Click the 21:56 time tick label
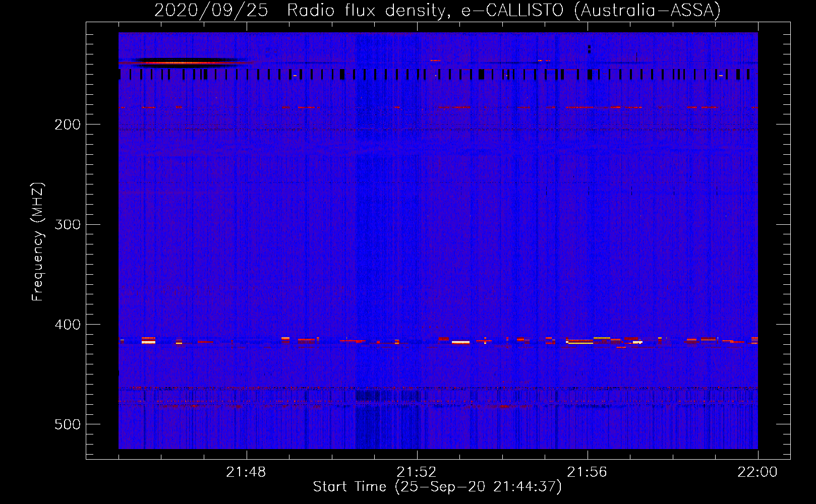Image resolution: width=816 pixels, height=504 pixels. [587, 472]
